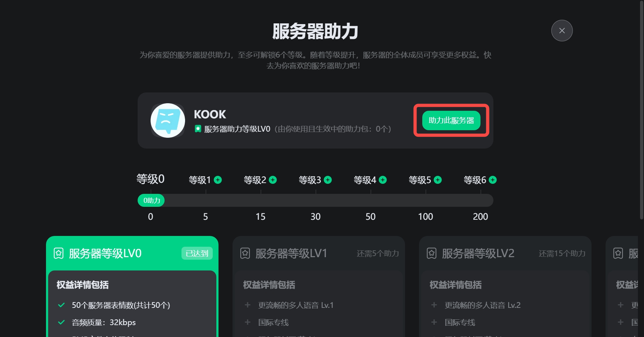Click the threshold value 200 under progress bar
644x337 pixels.
(x=480, y=217)
